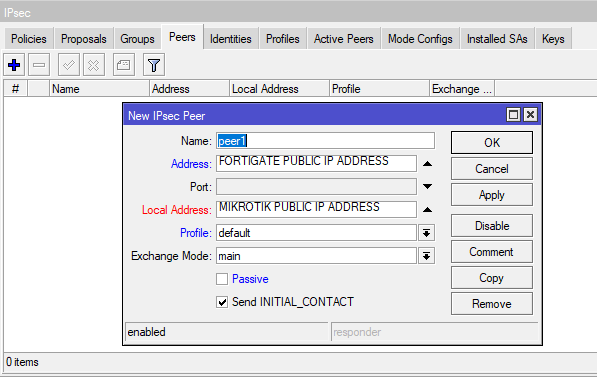Switch to the Identities tab

tap(231, 39)
